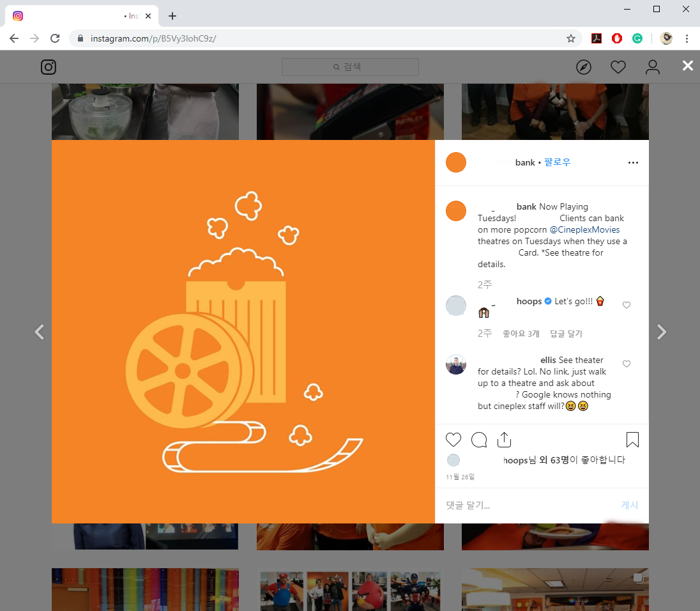The width and height of the screenshot is (700, 611).
Task: Close the Instagram browser tab
Action: coord(148,16)
